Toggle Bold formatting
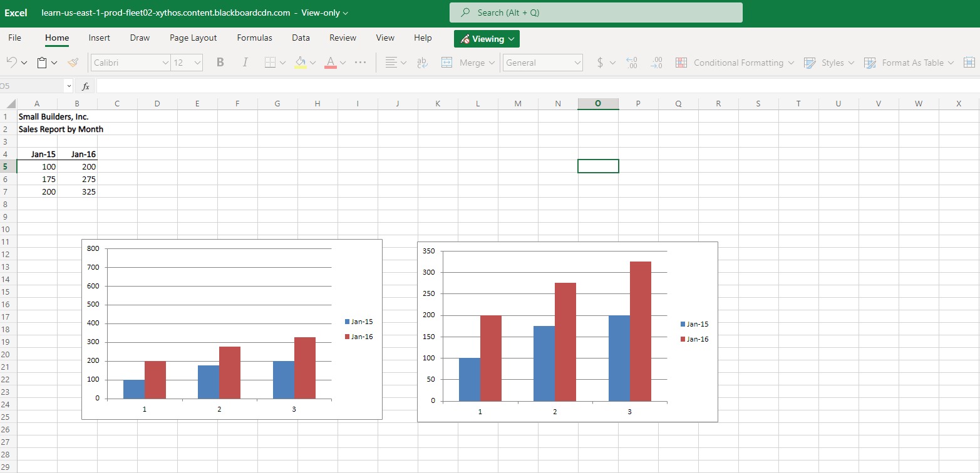The image size is (980, 473). pos(220,63)
